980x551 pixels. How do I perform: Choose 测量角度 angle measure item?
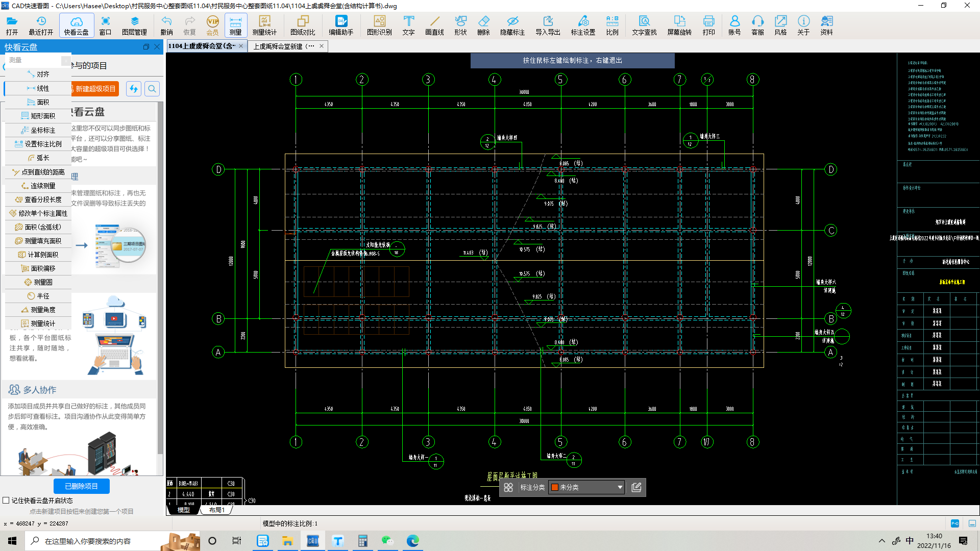pos(38,310)
